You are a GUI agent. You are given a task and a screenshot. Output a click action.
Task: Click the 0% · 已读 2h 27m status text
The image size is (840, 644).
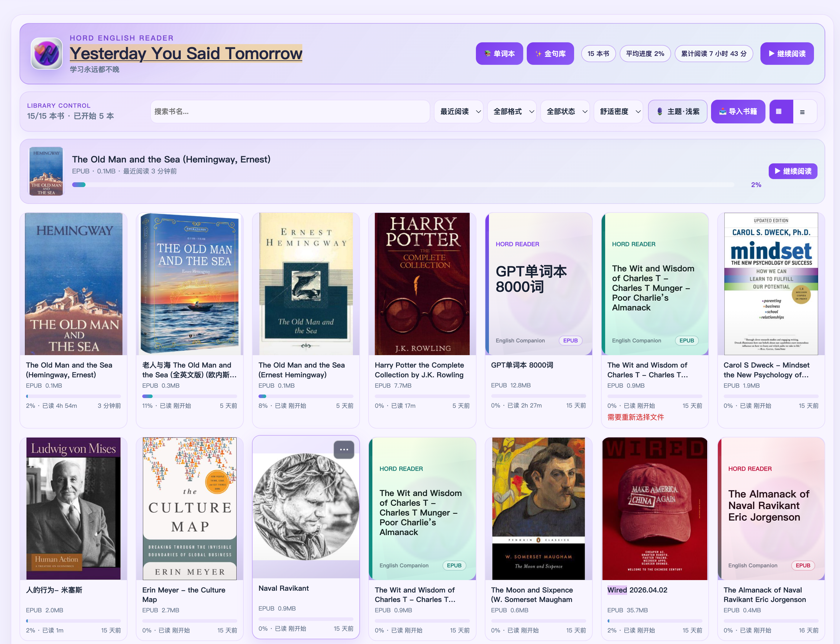(x=516, y=405)
